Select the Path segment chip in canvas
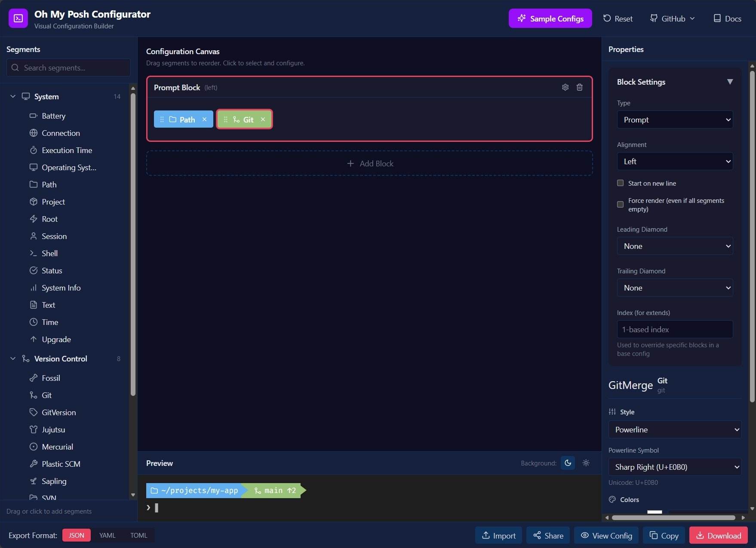The image size is (756, 548). 183,119
